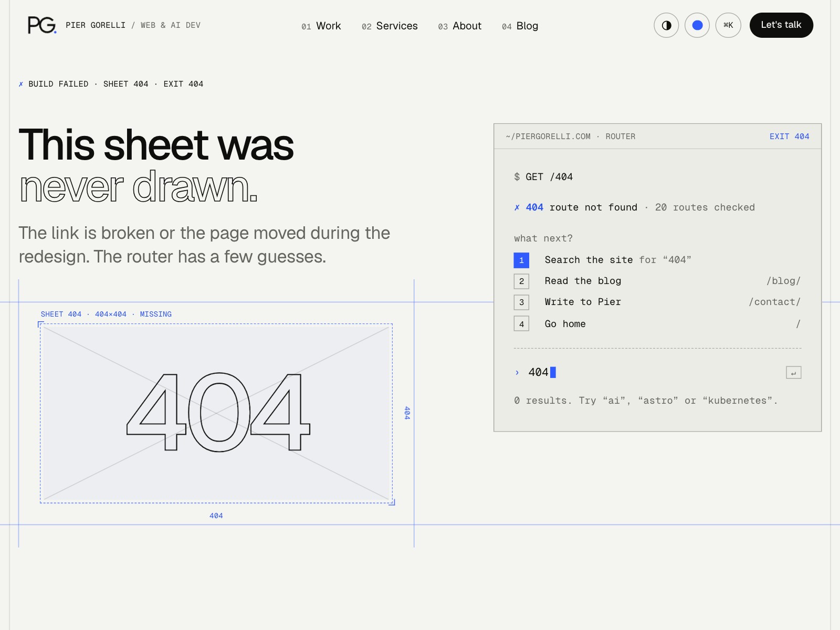Open the ⌘K command palette button
This screenshot has width=840, height=630.
[728, 25]
